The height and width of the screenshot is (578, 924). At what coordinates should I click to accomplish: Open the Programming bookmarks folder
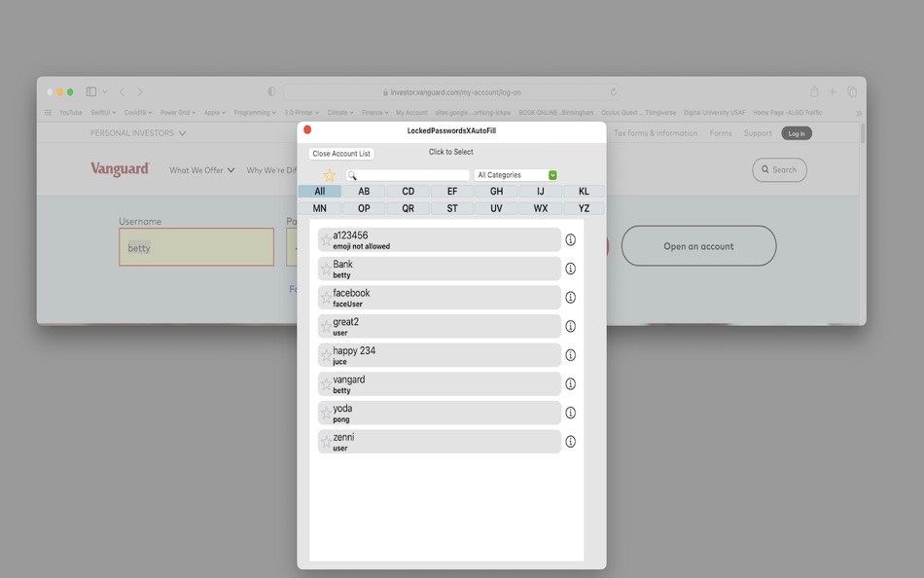pyautogui.click(x=255, y=113)
